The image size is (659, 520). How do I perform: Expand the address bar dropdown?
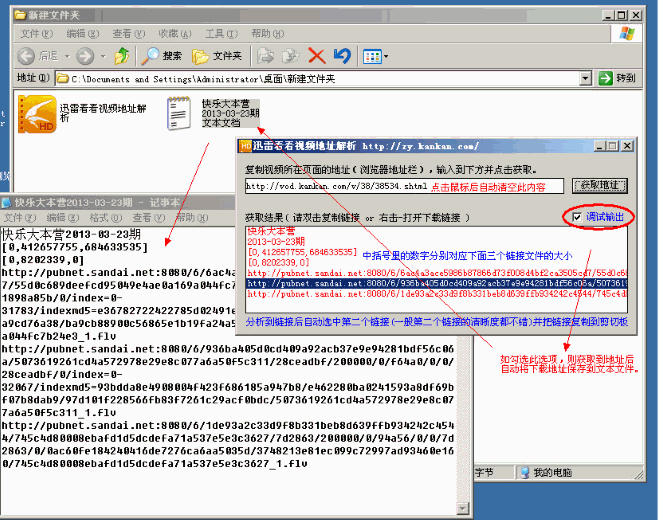coord(586,78)
